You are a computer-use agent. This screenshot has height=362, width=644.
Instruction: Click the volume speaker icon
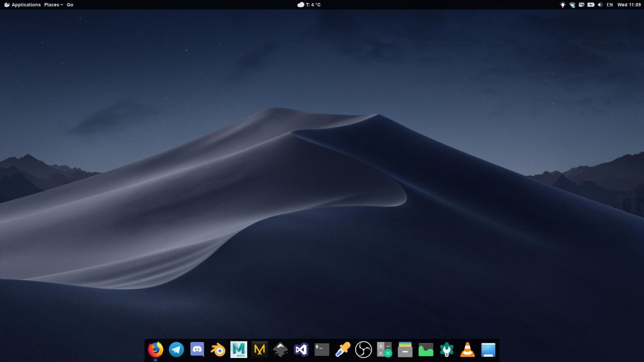(600, 5)
